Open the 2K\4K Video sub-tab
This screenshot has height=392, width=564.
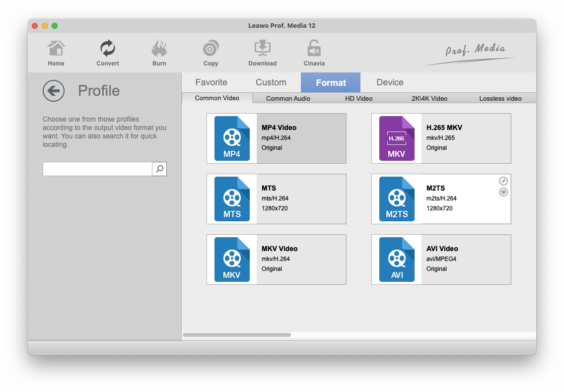429,98
